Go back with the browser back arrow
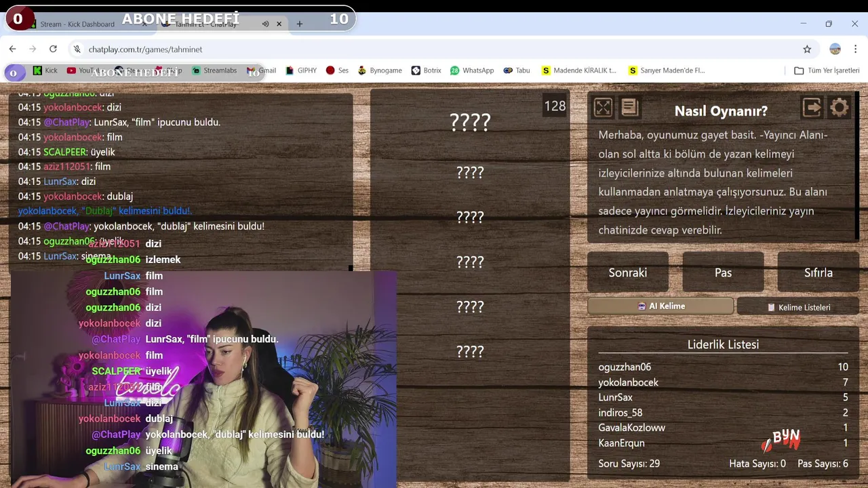868x488 pixels. [x=12, y=49]
